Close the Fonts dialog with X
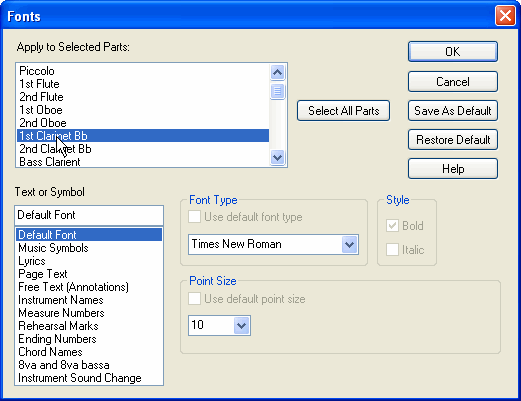 [505, 16]
